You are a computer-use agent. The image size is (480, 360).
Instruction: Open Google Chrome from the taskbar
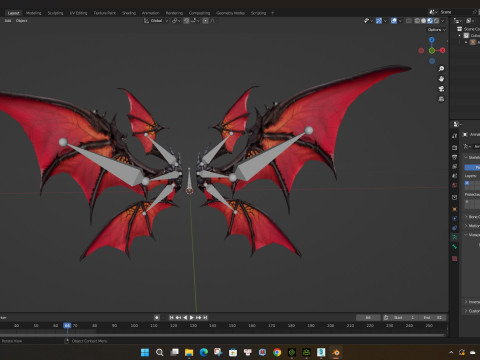pyautogui.click(x=277, y=352)
